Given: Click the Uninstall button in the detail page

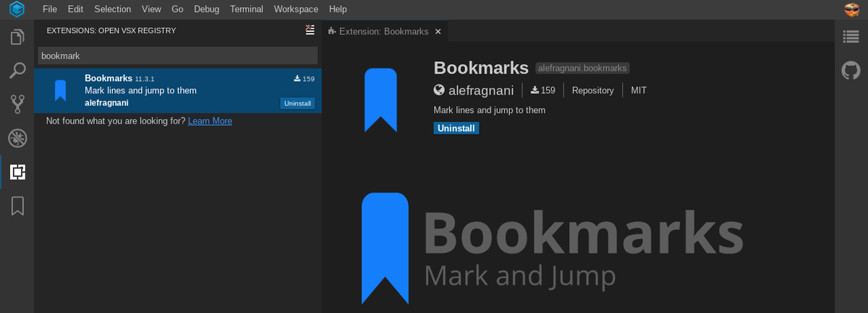Looking at the screenshot, I should pyautogui.click(x=456, y=128).
